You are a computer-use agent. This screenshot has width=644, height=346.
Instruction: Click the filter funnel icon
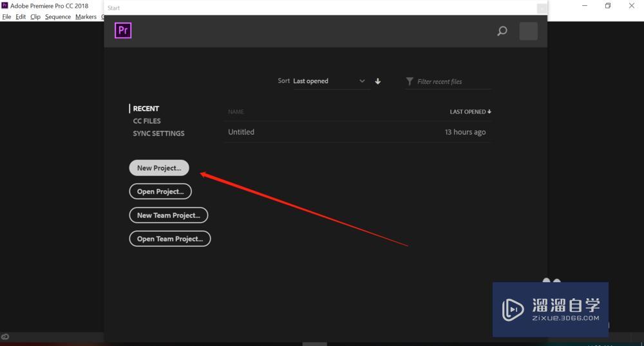tap(410, 81)
